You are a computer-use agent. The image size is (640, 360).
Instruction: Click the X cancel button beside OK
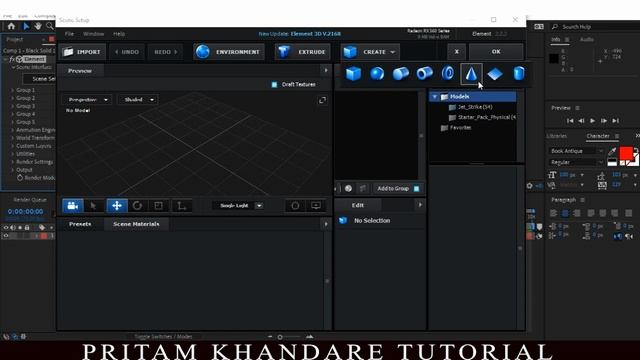456,52
